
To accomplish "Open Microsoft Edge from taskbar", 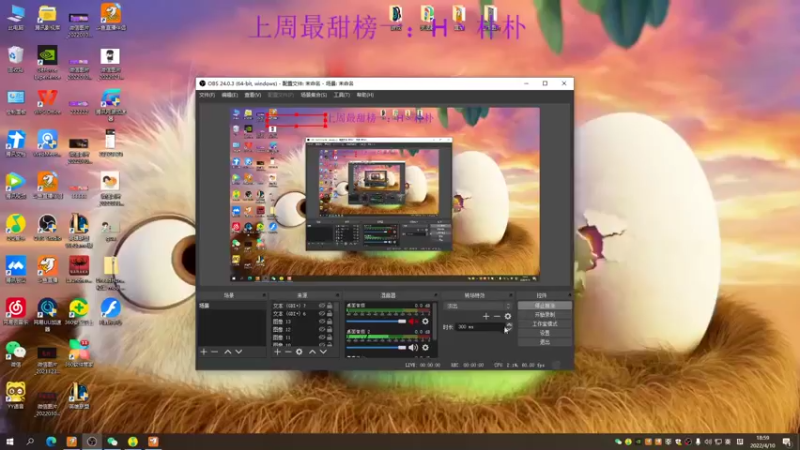I will coord(51,442).
